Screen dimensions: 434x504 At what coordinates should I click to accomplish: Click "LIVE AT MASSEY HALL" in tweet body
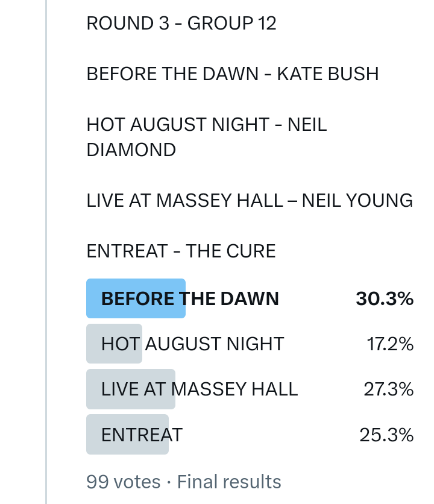point(184,200)
